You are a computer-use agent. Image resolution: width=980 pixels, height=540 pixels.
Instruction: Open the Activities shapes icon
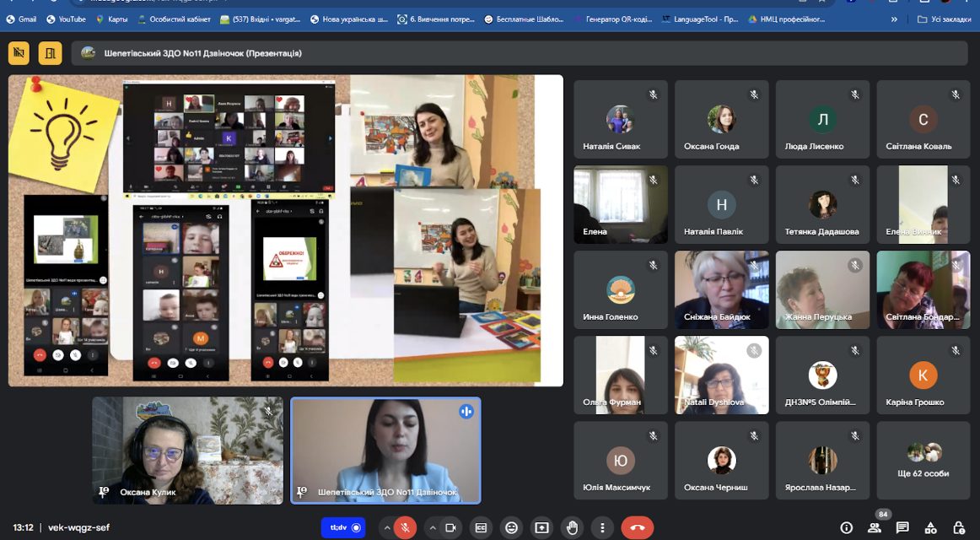pos(930,528)
